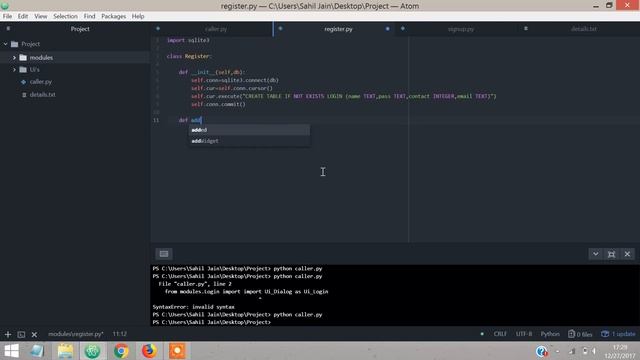This screenshot has width=640, height=360.
Task: Hide the terminal panel with chevron
Action: (x=596, y=254)
